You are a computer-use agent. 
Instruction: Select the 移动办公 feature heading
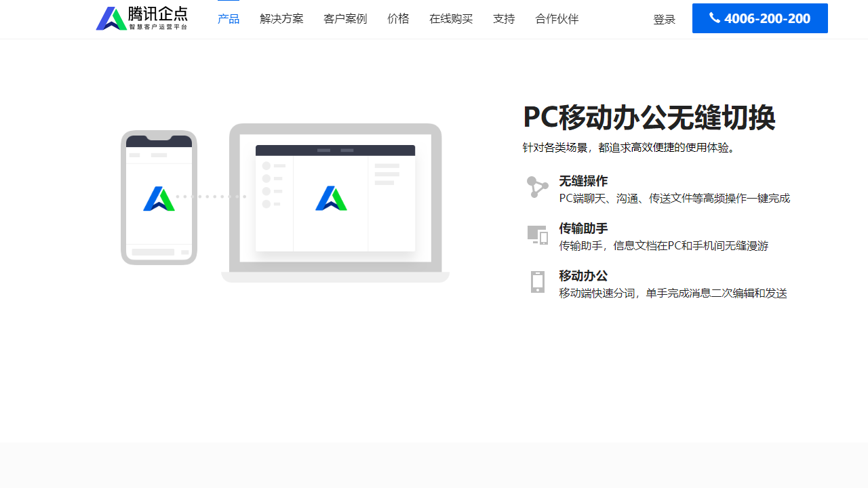click(x=583, y=276)
